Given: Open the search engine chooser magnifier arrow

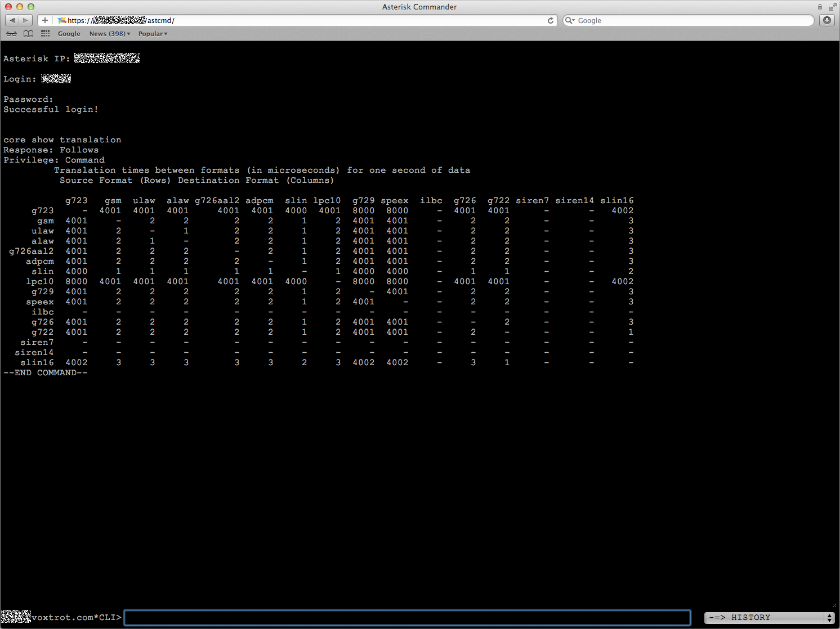Looking at the screenshot, I should click(571, 20).
